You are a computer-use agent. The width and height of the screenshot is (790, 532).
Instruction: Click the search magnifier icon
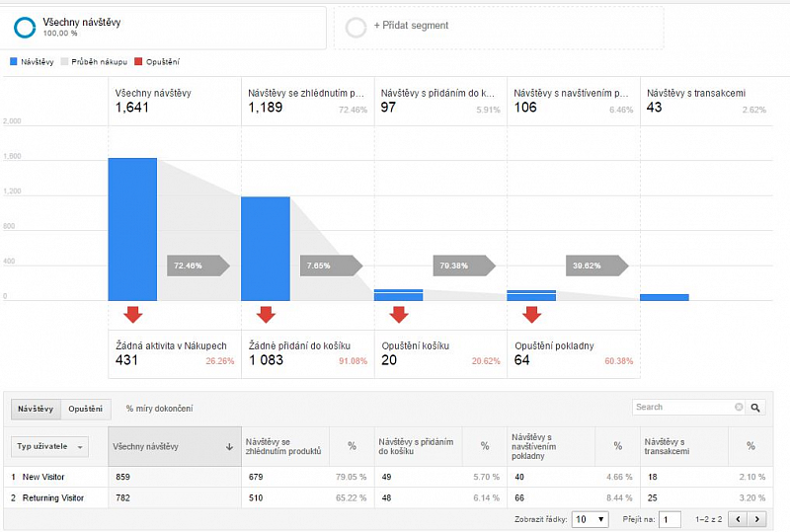tap(756, 407)
